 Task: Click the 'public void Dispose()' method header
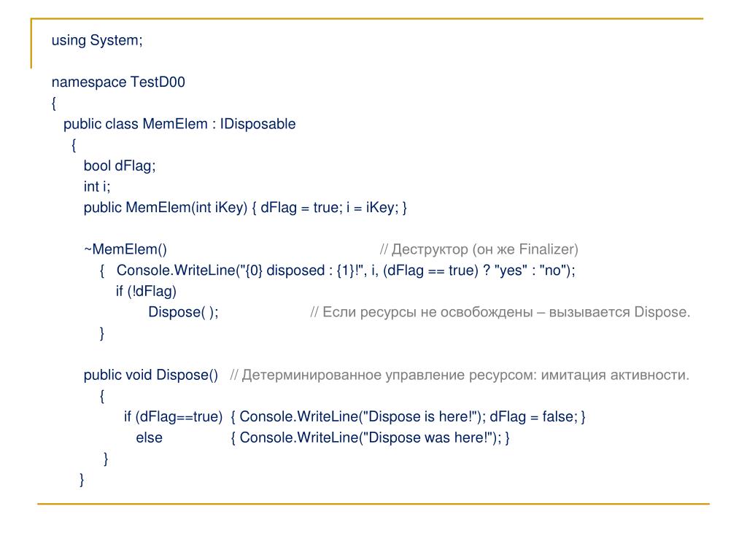point(151,375)
